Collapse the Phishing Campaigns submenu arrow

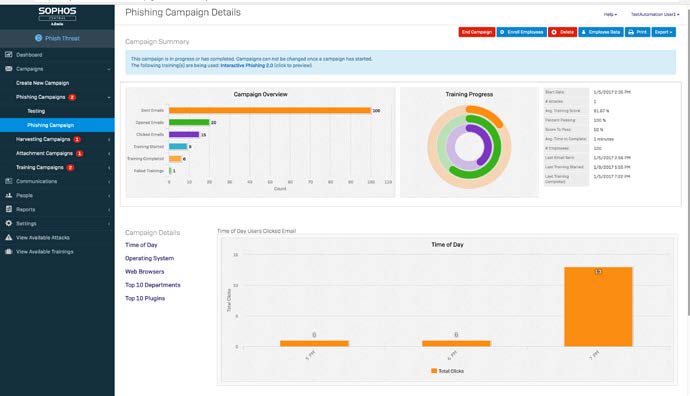[109, 97]
